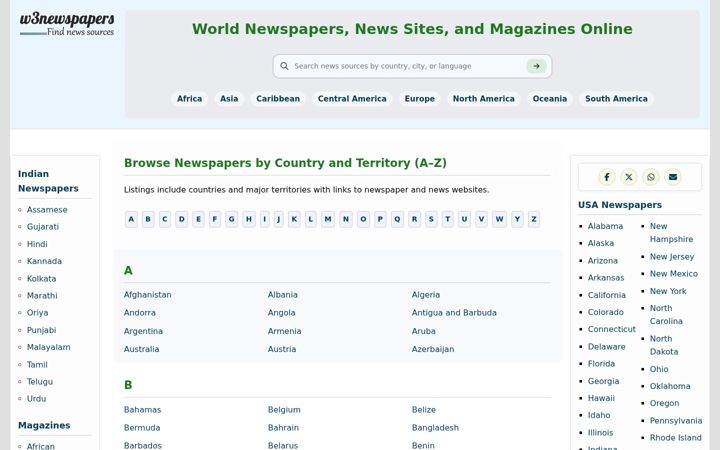720x450 pixels.
Task: Open Pennsylvania newspapers link
Action: tap(676, 421)
